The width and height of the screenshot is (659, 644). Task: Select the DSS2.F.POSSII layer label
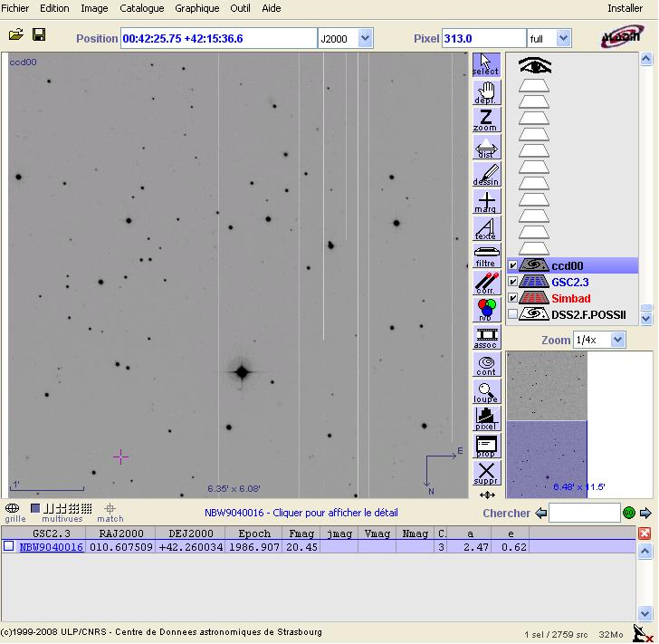(x=588, y=314)
